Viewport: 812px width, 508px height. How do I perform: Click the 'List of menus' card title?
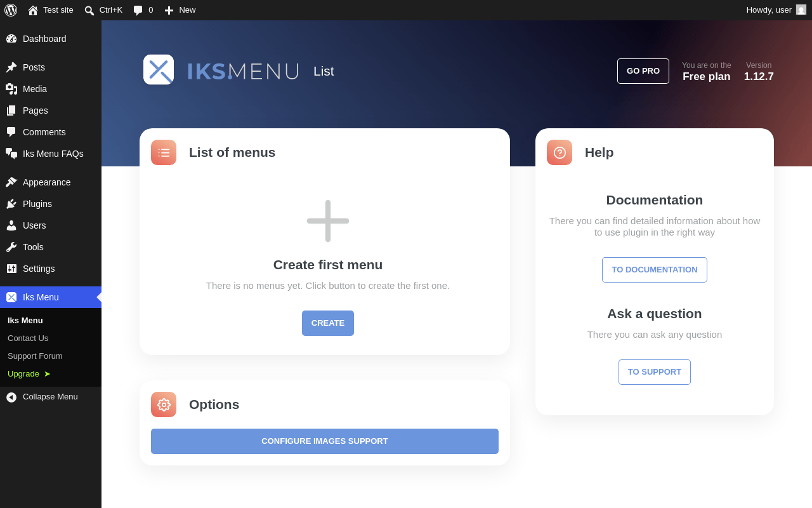click(x=232, y=152)
